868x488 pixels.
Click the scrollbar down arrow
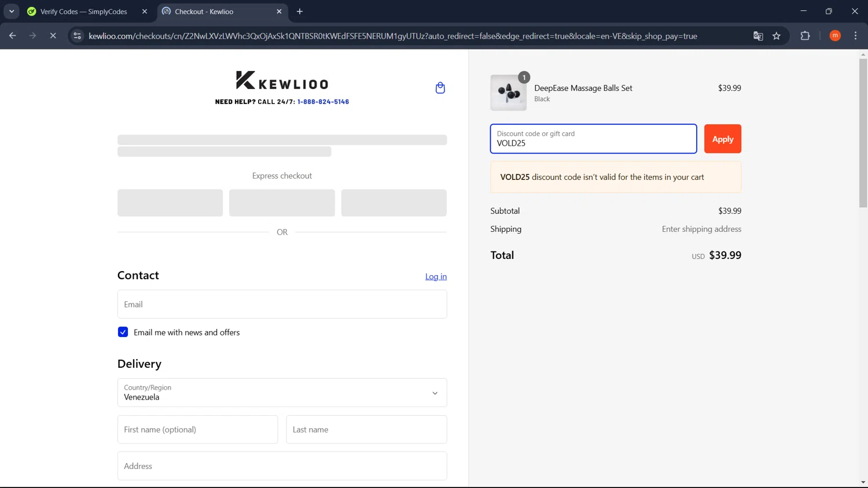point(863,482)
